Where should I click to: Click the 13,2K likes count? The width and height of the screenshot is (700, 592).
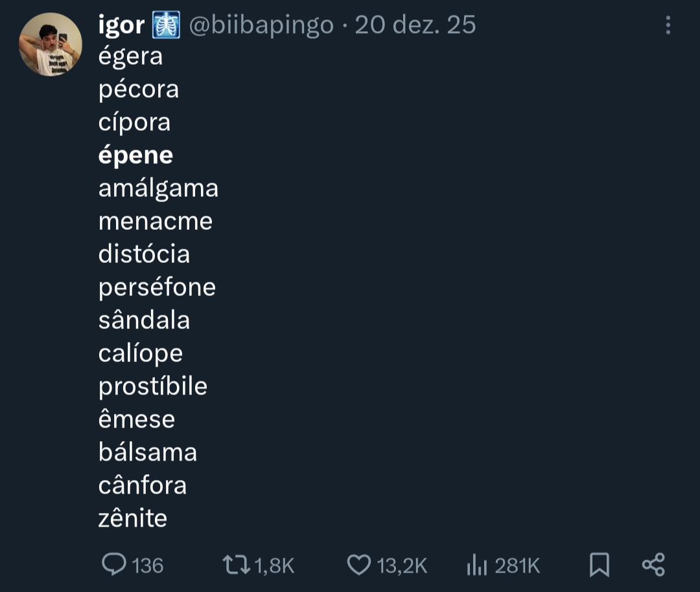point(402,565)
